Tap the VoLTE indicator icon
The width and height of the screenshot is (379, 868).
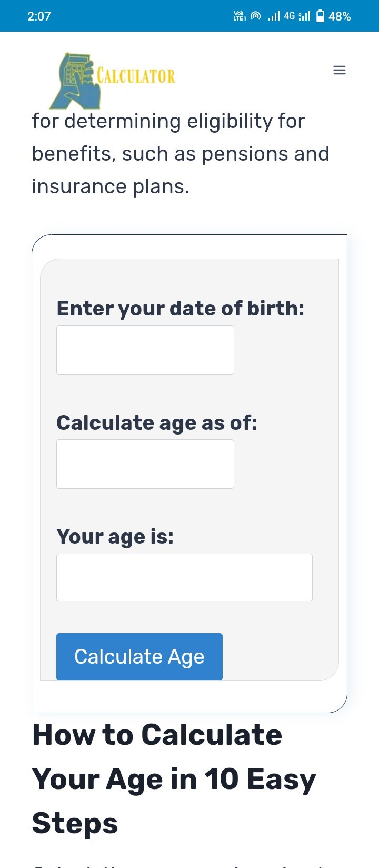pyautogui.click(x=240, y=16)
